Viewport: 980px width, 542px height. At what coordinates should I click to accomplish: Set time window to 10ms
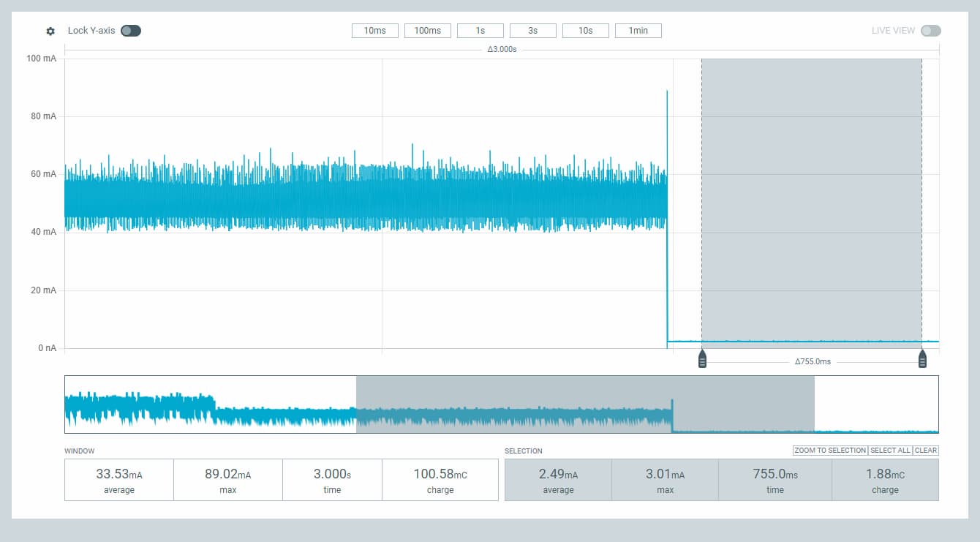coord(375,31)
